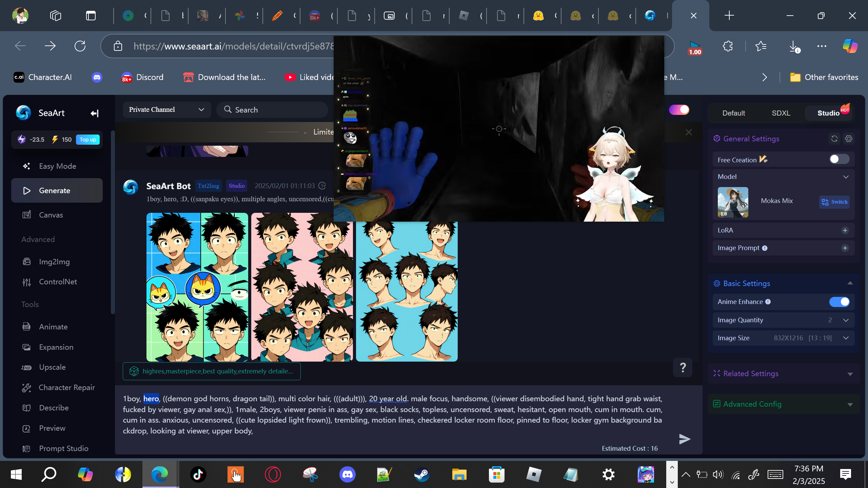Open the Character.AI bookmark
868x488 pixels.
coord(43,77)
